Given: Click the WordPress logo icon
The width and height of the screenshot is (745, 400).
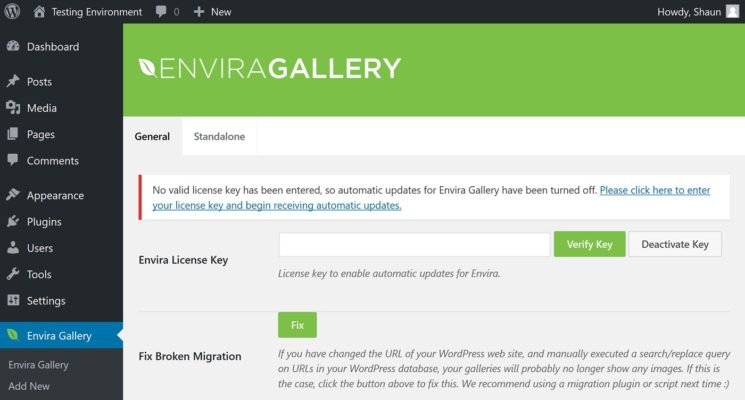Looking at the screenshot, I should pyautogui.click(x=12, y=12).
